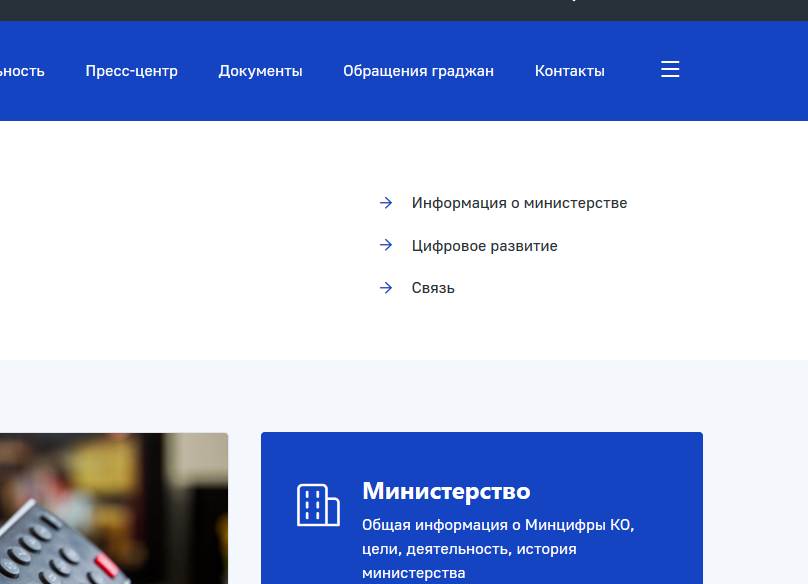Click the Общая информация о Минцифры КО description
The width and height of the screenshot is (808, 584).
click(x=497, y=548)
